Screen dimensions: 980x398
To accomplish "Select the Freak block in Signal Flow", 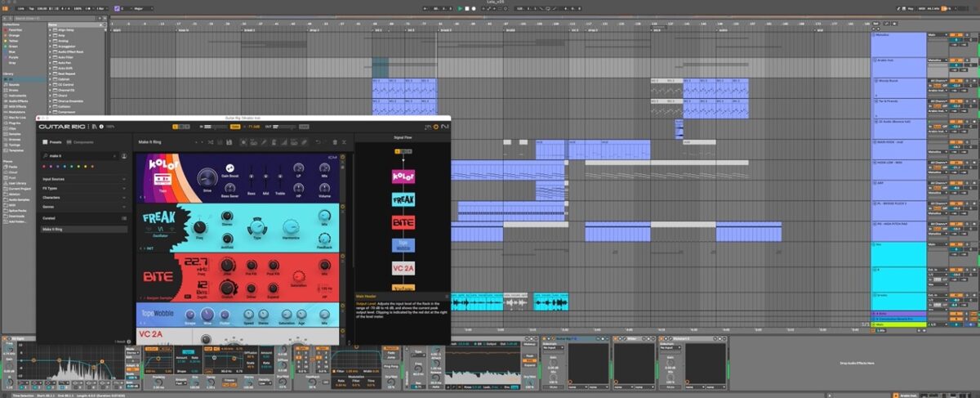I will (x=403, y=199).
